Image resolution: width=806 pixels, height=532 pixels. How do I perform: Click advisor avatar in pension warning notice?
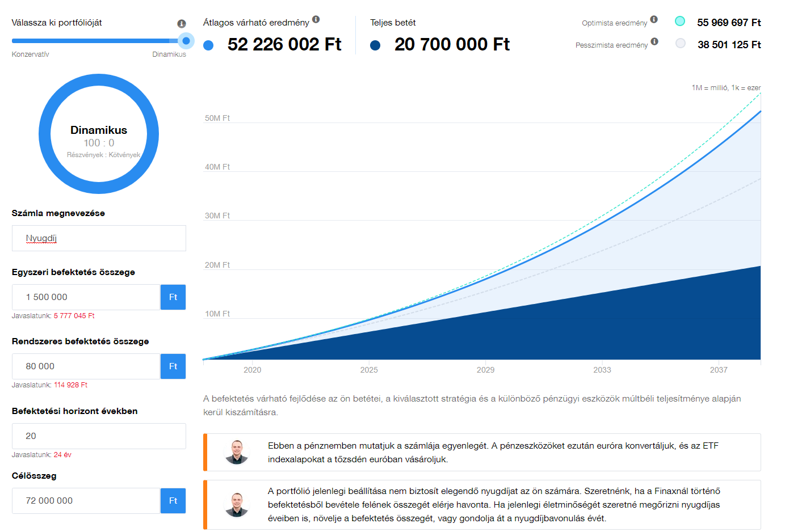point(237,505)
